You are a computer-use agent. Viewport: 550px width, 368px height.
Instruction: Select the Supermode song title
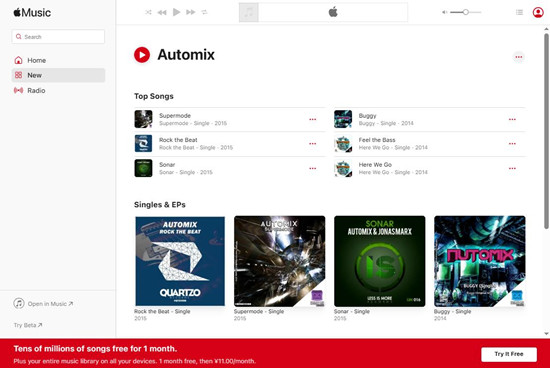tap(175, 115)
